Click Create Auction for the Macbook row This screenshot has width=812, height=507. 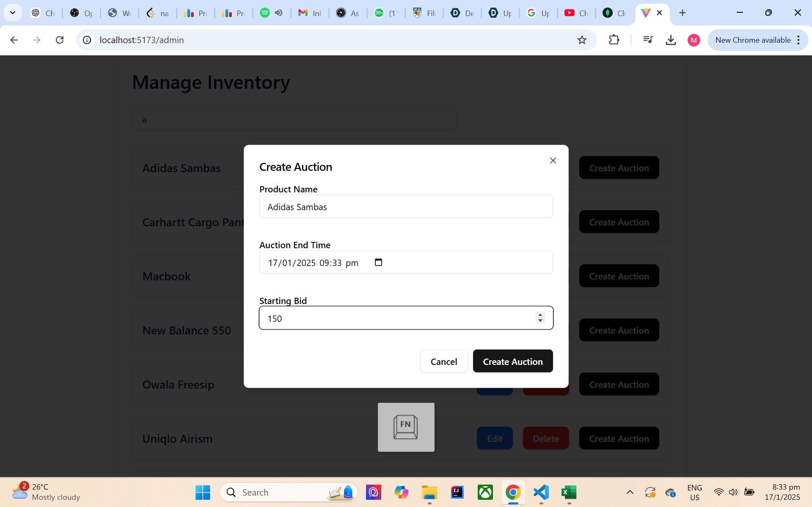(619, 276)
